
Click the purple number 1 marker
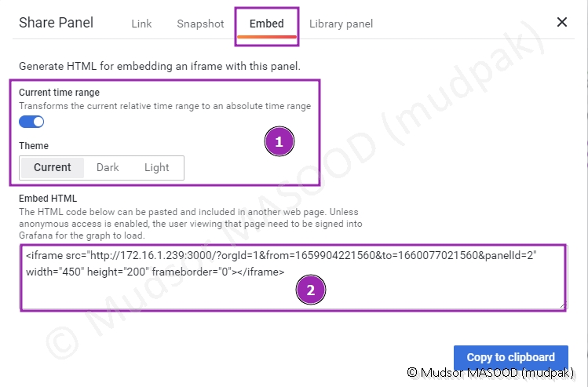click(279, 142)
